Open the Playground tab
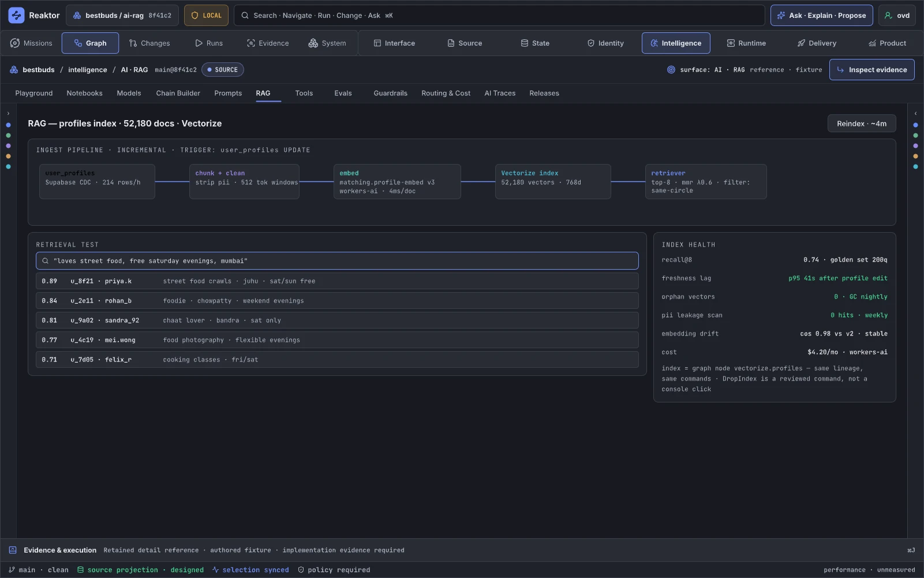Image resolution: width=924 pixels, height=578 pixels. coord(34,93)
